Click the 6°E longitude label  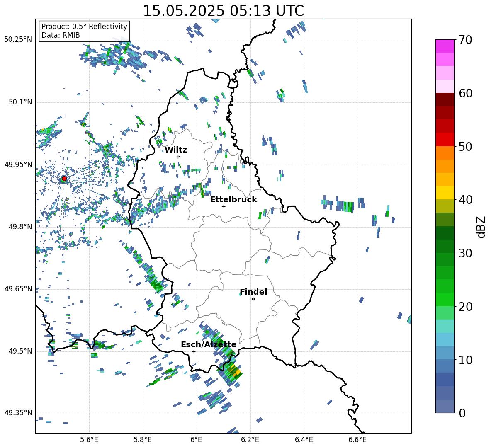(196, 440)
